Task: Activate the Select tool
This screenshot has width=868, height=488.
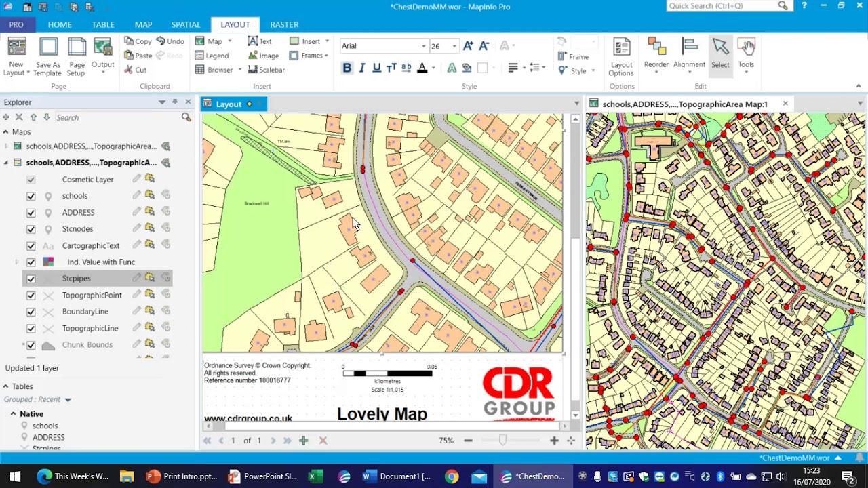Action: (720, 54)
